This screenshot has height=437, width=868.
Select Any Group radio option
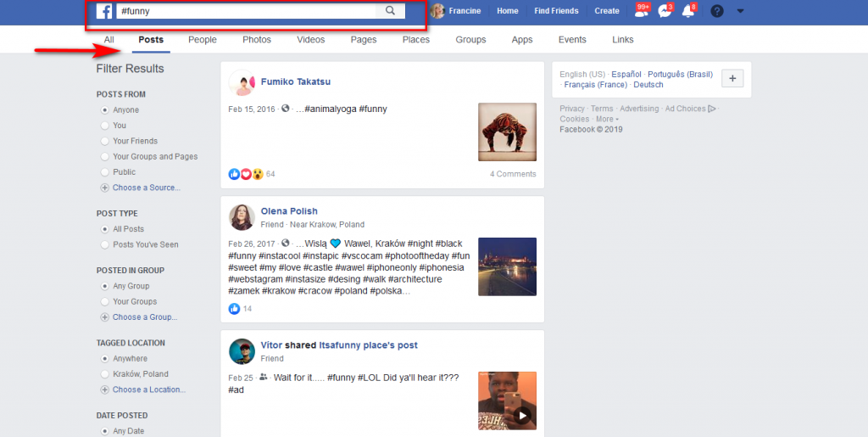104,286
